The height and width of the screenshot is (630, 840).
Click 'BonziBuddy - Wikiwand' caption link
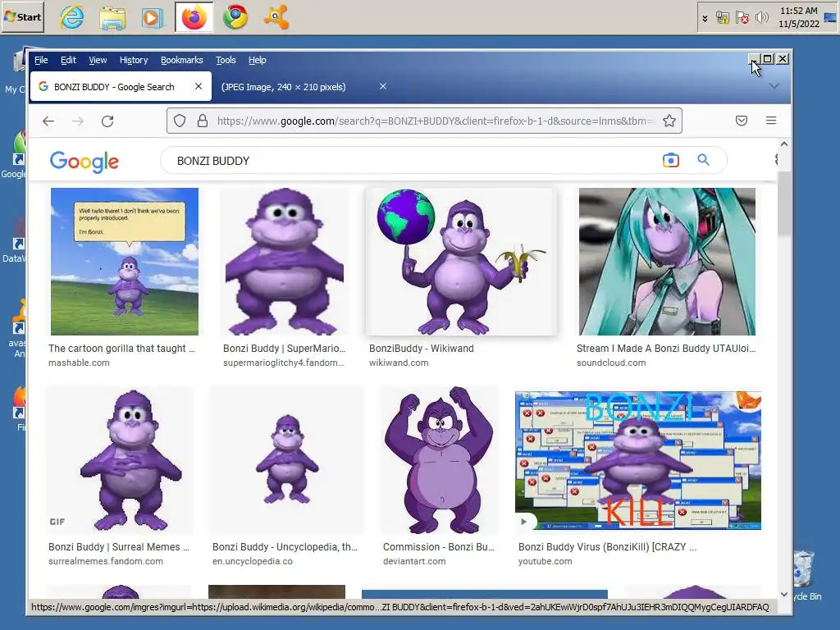click(x=421, y=348)
